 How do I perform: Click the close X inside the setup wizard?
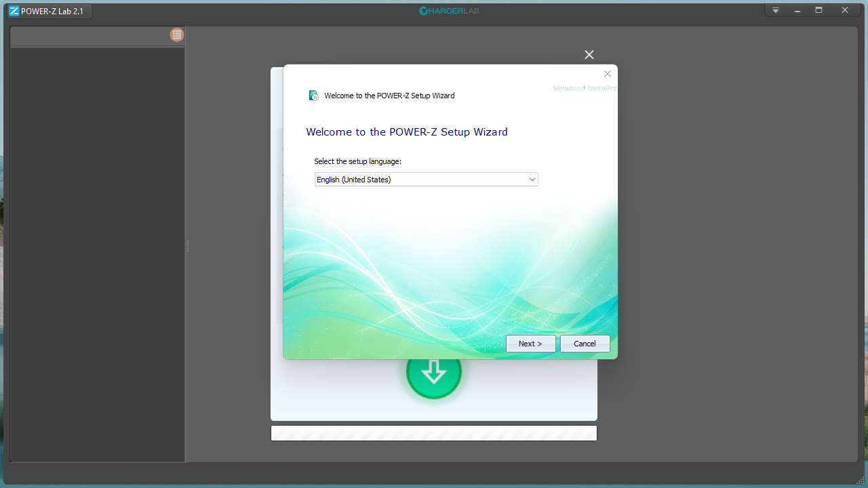tap(607, 73)
